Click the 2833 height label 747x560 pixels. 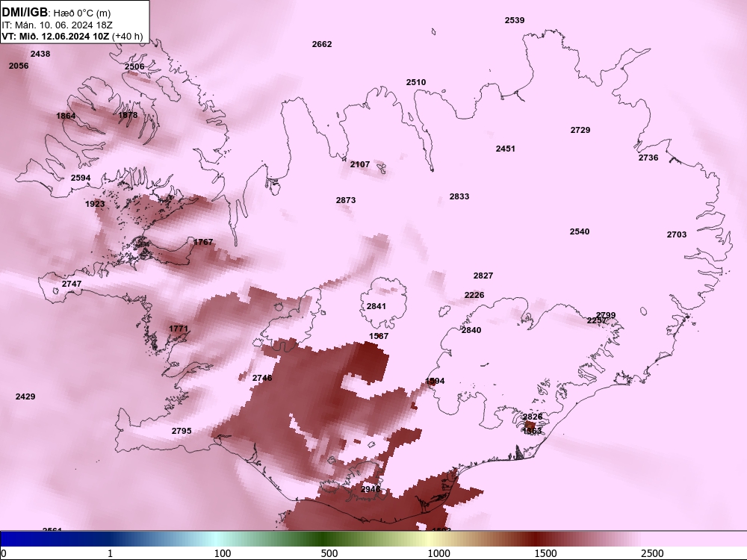pyautogui.click(x=459, y=196)
